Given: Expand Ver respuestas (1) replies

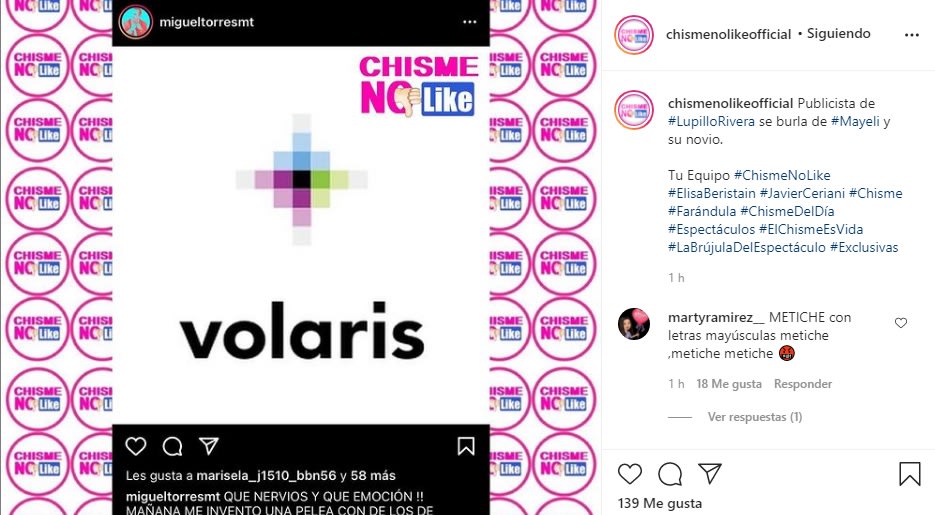Looking at the screenshot, I should [x=754, y=417].
